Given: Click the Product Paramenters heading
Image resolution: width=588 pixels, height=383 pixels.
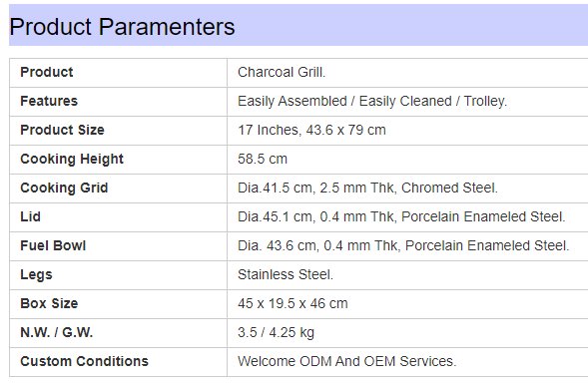Looking at the screenshot, I should click(122, 27).
